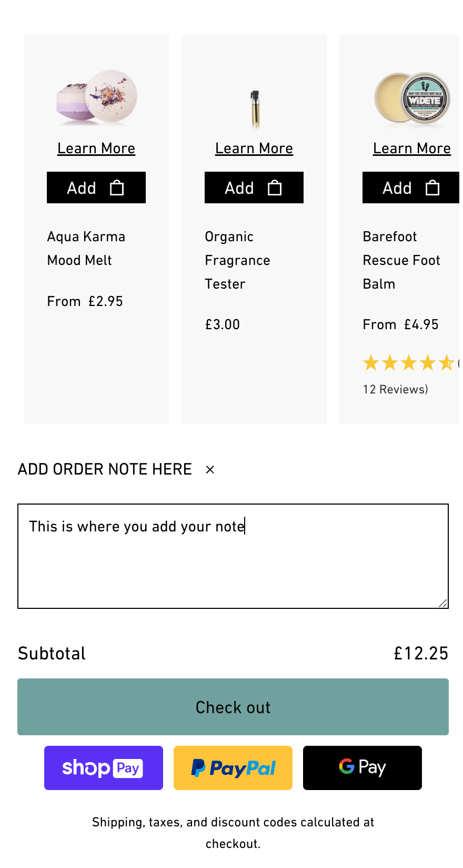The image size is (463, 868).
Task: Open the 12 Reviews link
Action: coord(395,389)
